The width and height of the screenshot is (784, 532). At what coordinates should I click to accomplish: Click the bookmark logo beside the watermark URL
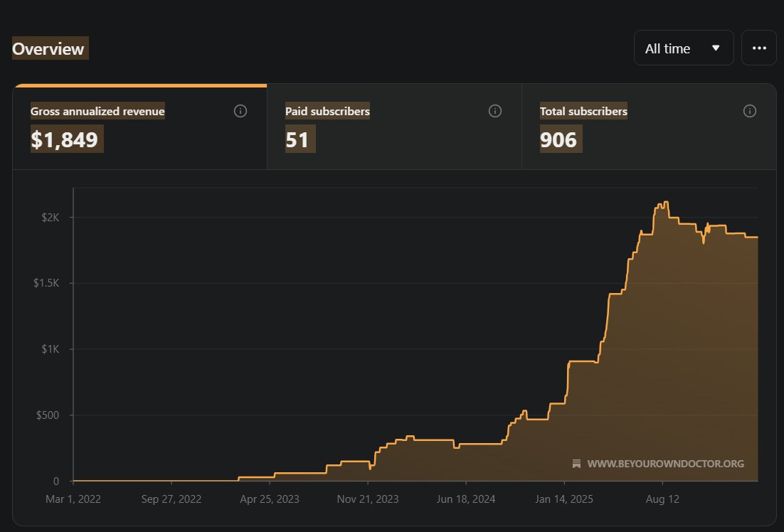coord(576,464)
